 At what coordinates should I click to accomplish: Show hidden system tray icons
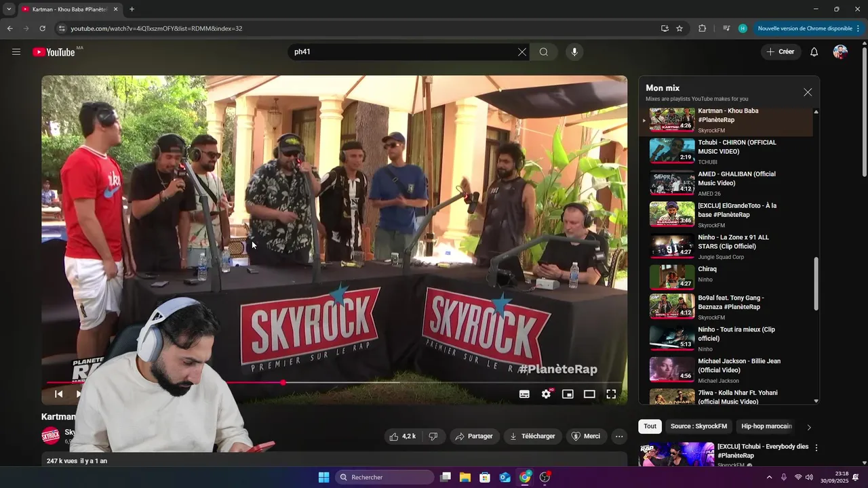click(769, 477)
